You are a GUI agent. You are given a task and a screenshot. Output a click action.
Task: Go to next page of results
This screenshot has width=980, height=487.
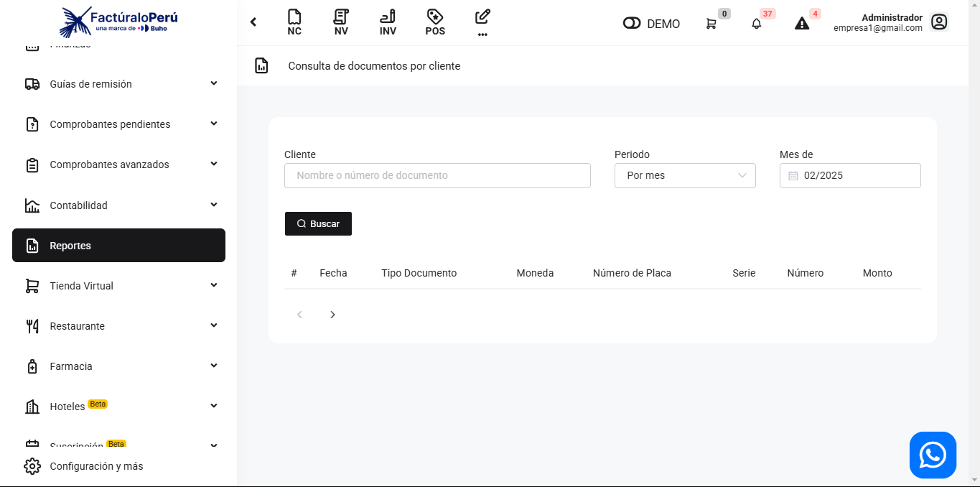click(332, 315)
